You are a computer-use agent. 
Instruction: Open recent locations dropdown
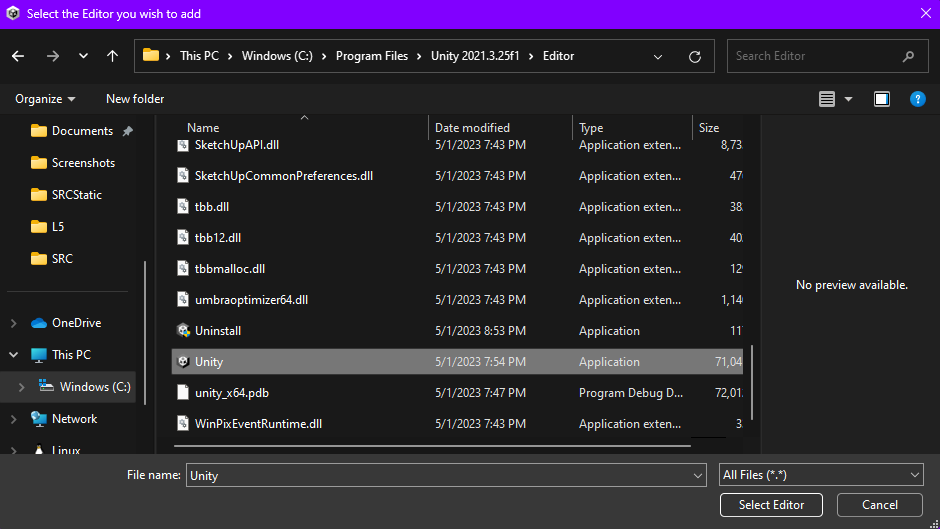point(83,56)
